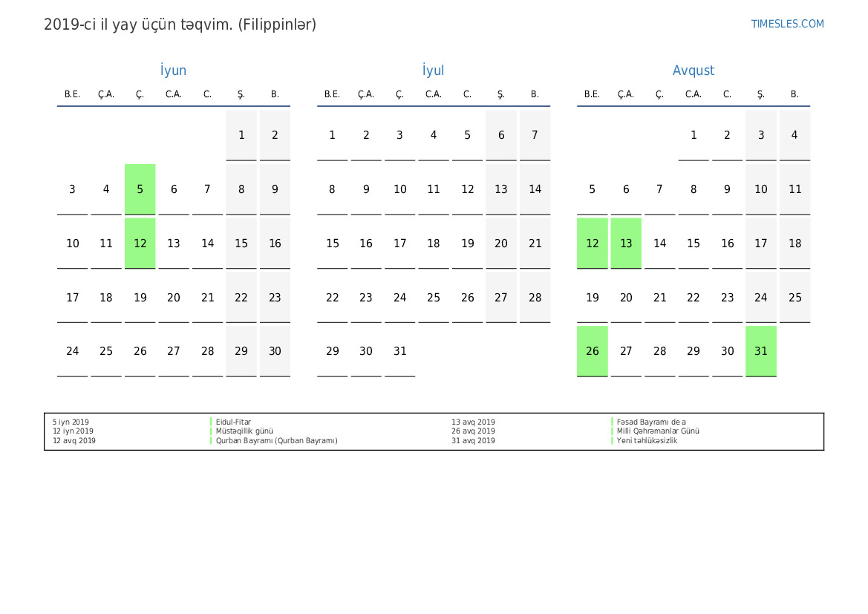This screenshot has width=868, height=614.
Task: Click 4 in the Avqust calendar
Action: pos(794,135)
